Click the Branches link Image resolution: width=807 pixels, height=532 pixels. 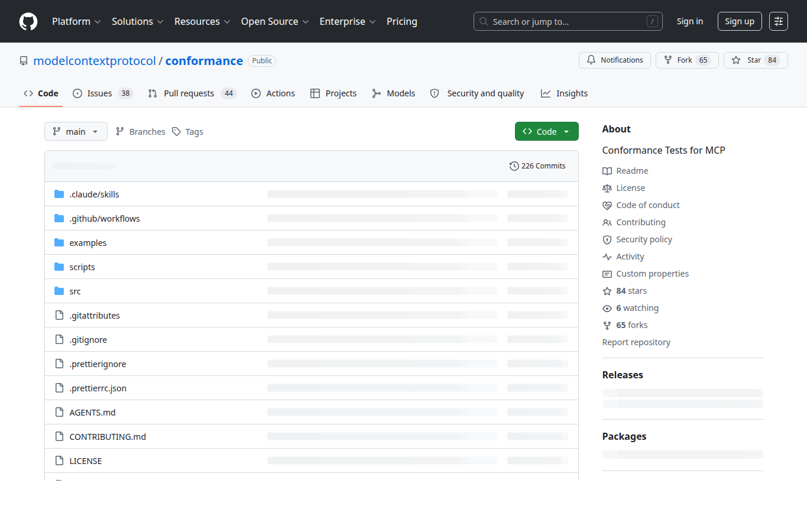141,132
